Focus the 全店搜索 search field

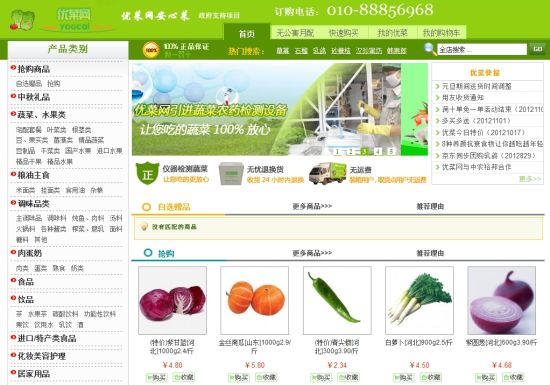482,49
